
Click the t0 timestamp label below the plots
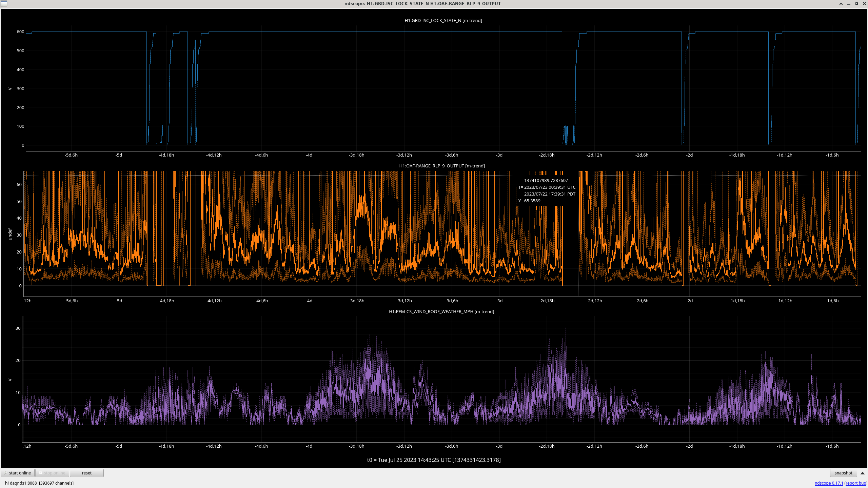pyautogui.click(x=434, y=460)
